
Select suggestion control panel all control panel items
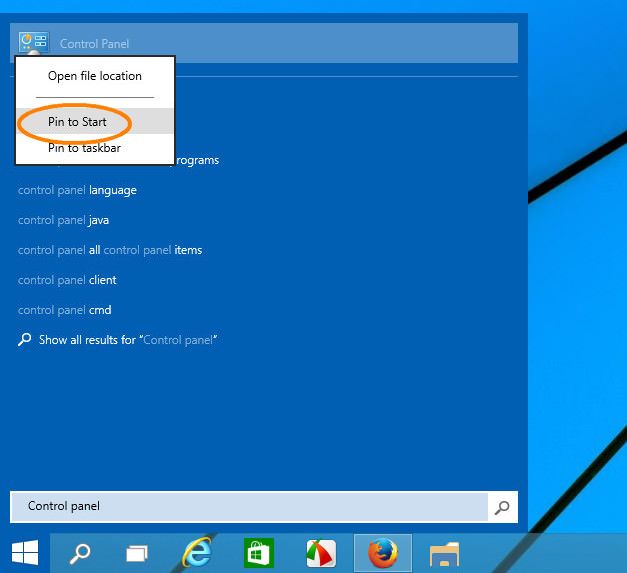click(x=110, y=250)
